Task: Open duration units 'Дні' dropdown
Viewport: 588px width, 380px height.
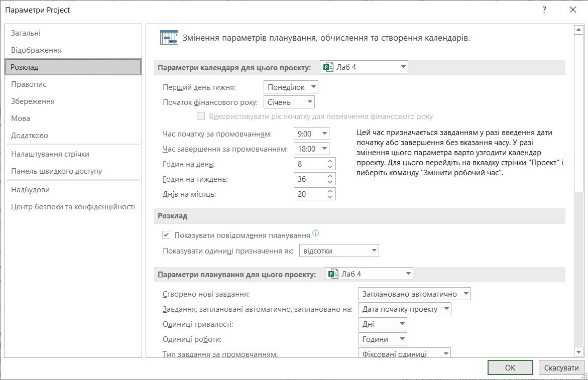Action: tap(383, 324)
